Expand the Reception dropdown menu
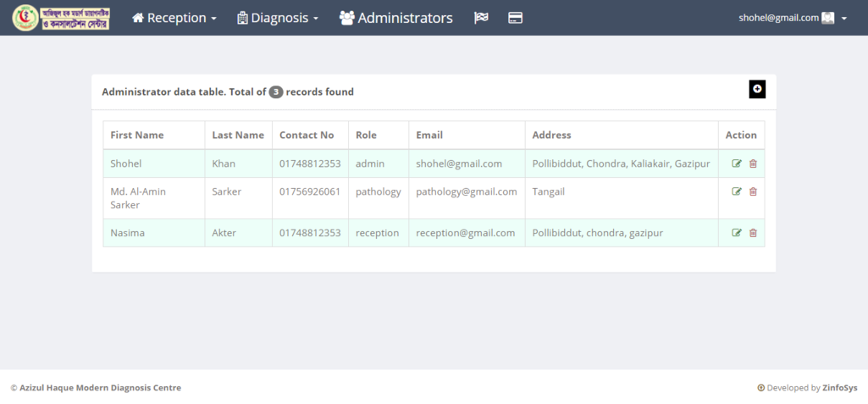 click(174, 18)
